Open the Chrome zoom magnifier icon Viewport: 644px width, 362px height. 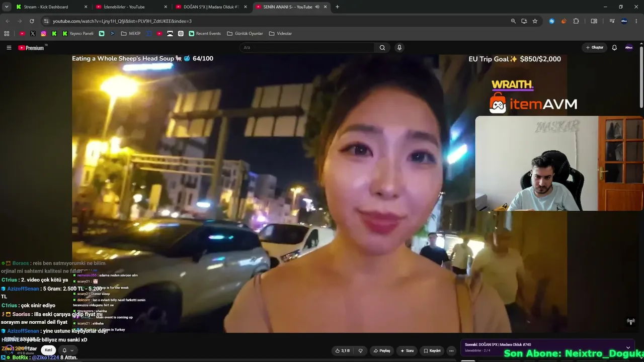pos(513,21)
